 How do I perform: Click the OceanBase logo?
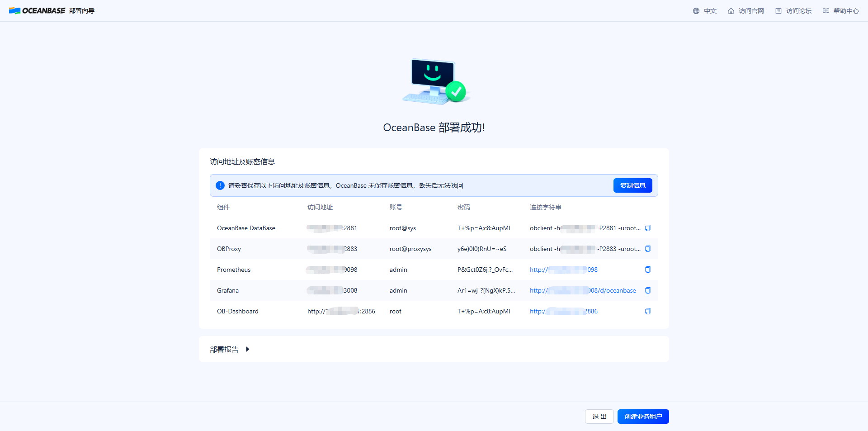coord(37,11)
